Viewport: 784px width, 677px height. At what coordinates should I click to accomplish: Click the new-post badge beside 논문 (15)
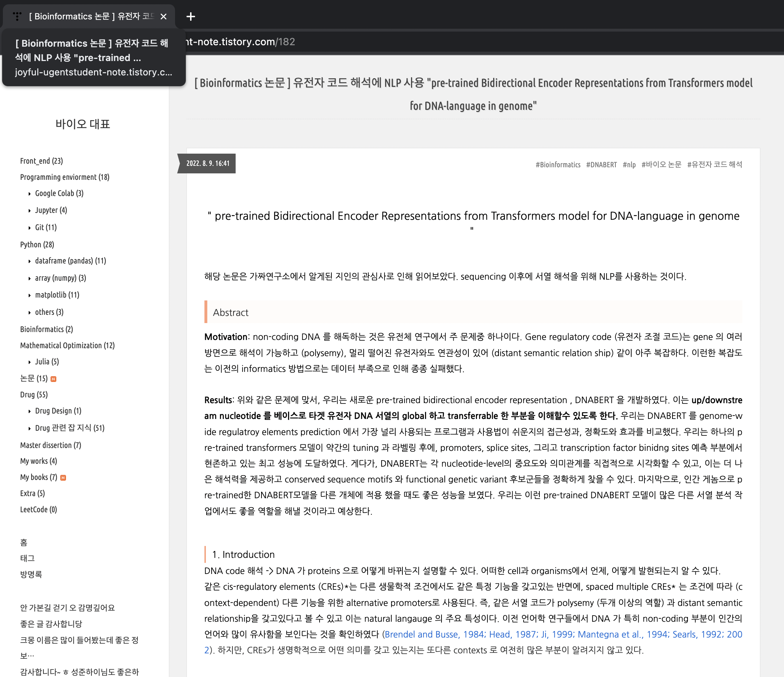coord(54,379)
